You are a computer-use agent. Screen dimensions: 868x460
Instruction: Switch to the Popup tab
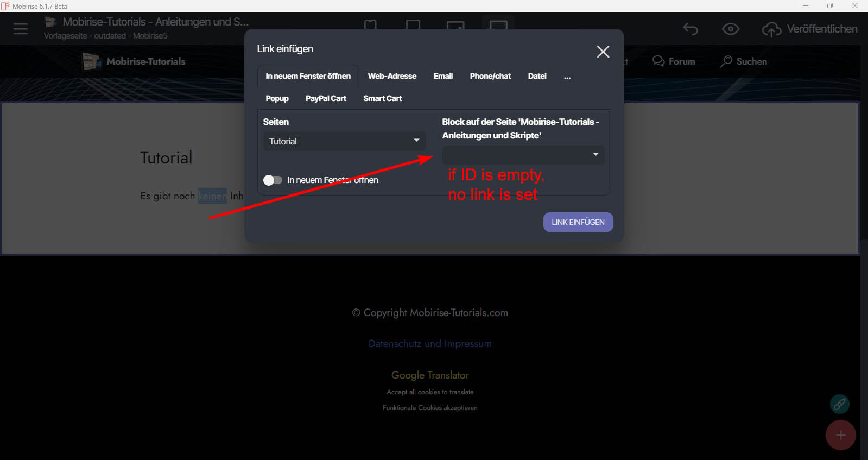(277, 98)
